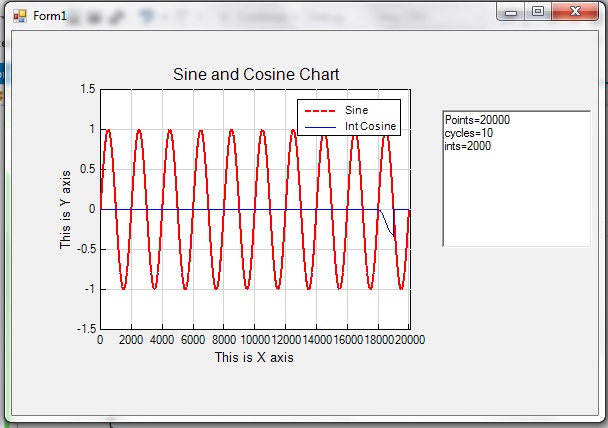Click the 20000 X-axis tick label
The height and width of the screenshot is (428, 608).
pyautogui.click(x=410, y=340)
